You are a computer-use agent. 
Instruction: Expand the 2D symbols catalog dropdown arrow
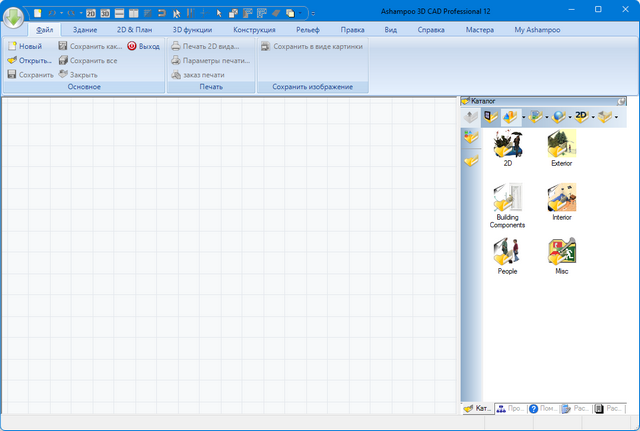595,117
